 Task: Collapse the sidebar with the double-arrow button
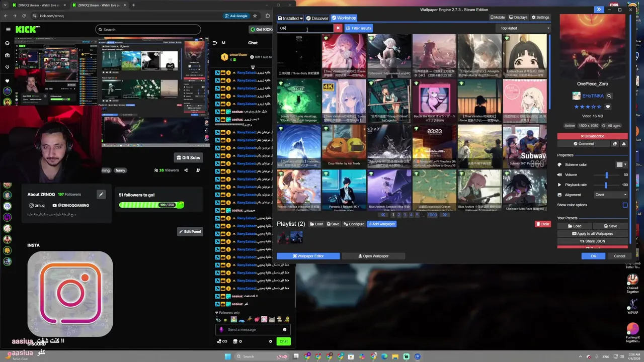(x=599, y=10)
